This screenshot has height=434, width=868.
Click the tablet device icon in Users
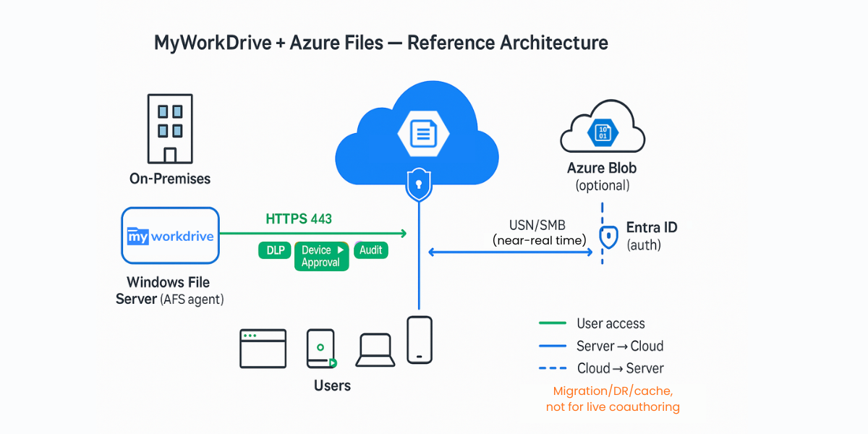click(320, 349)
